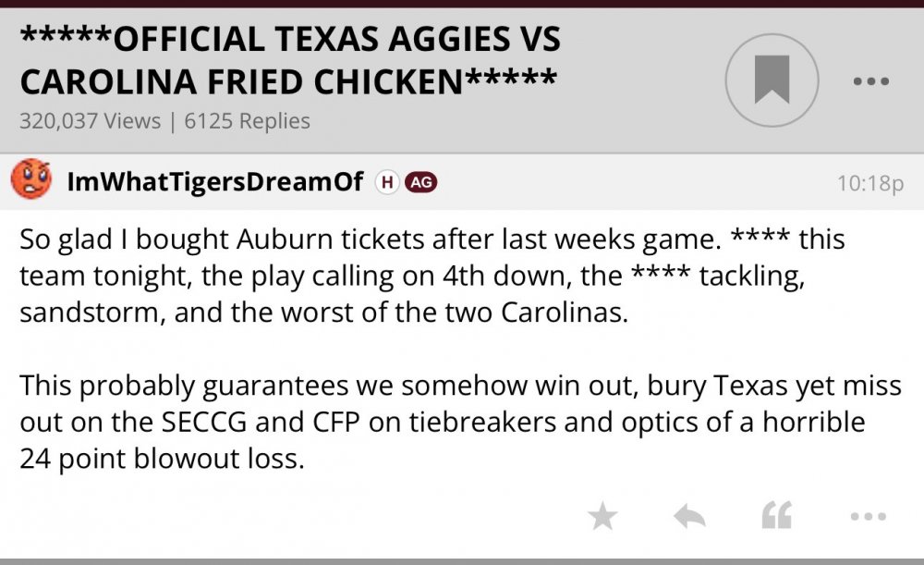Expand the post's more options ellipsis

[x=868, y=517]
